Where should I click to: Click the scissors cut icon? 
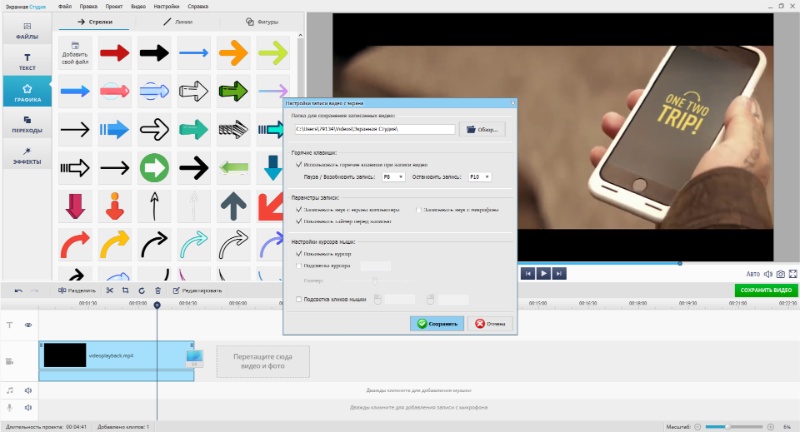coord(110,290)
